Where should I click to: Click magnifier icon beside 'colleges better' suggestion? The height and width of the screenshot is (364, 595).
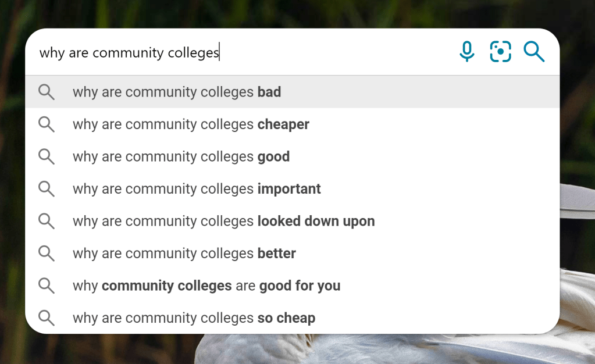coord(47,254)
